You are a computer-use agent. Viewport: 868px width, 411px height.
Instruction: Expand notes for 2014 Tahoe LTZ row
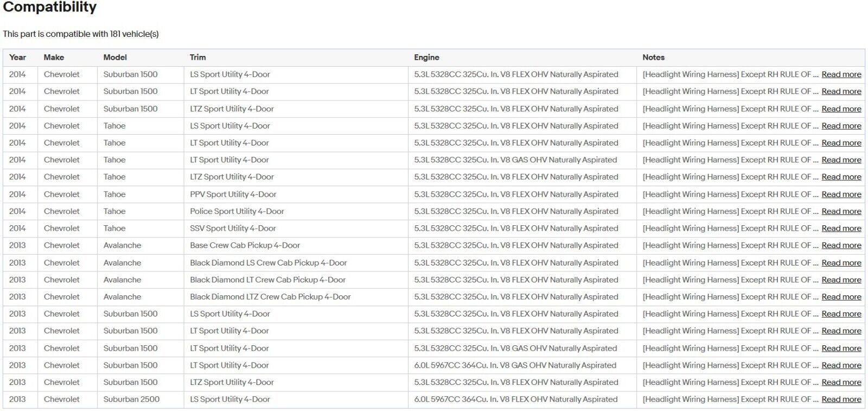tap(841, 177)
